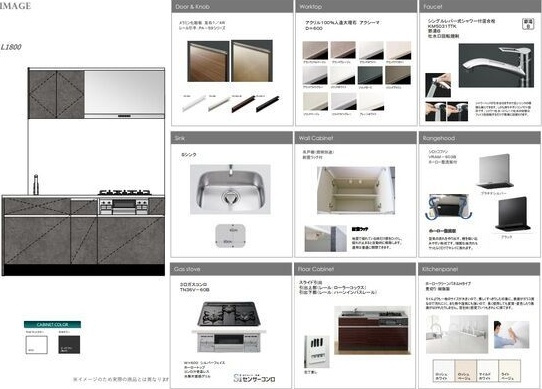This screenshot has width=542, height=389.
Task: Click the black range hood image
Action: (513, 214)
